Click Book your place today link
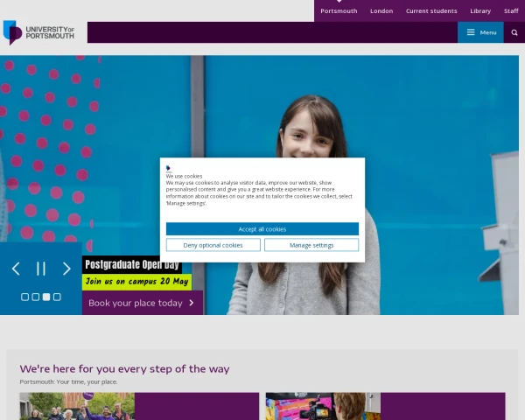Screen dimensions: 525x420 143,303
